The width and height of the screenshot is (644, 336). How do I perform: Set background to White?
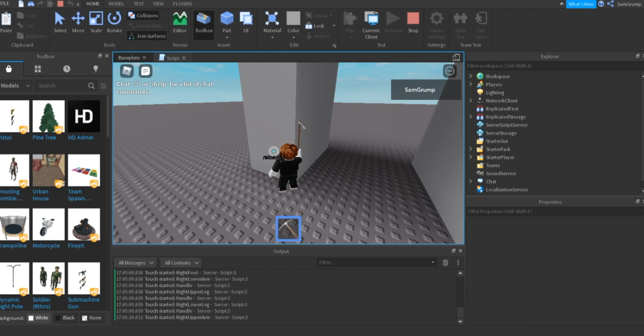click(38, 318)
